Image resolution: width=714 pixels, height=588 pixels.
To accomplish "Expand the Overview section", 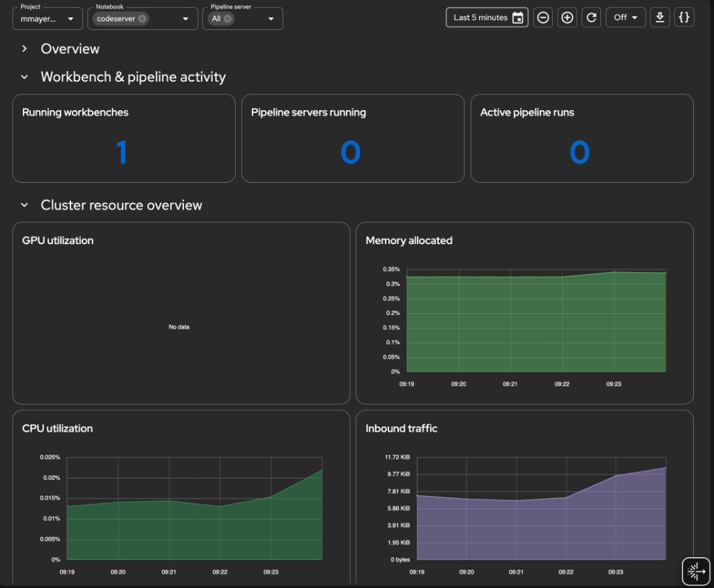I will coord(24,49).
